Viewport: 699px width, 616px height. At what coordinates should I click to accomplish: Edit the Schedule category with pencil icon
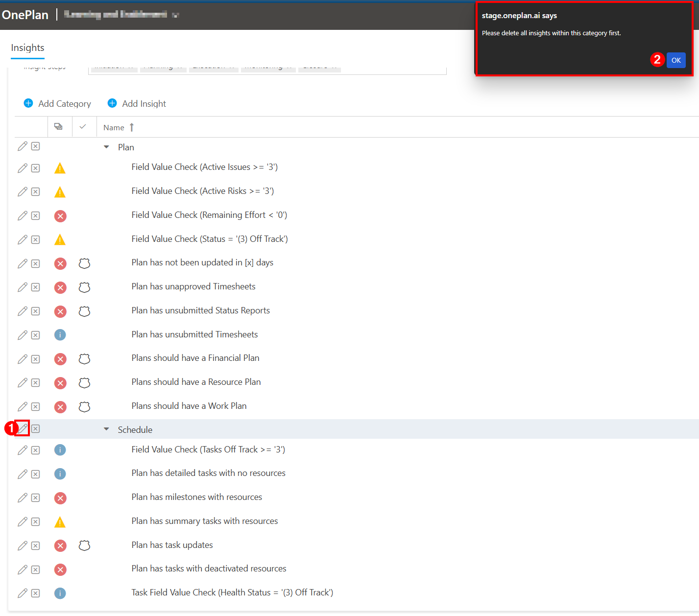pyautogui.click(x=23, y=429)
